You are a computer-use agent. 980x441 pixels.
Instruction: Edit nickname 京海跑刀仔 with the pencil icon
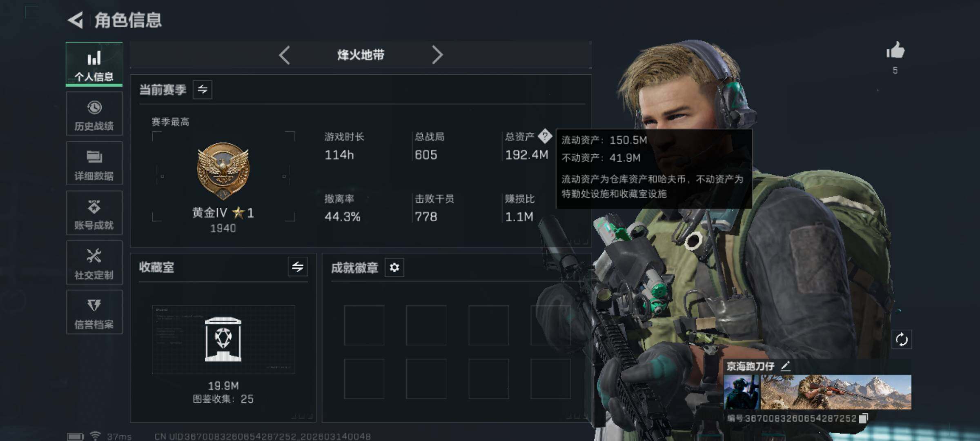click(x=786, y=366)
